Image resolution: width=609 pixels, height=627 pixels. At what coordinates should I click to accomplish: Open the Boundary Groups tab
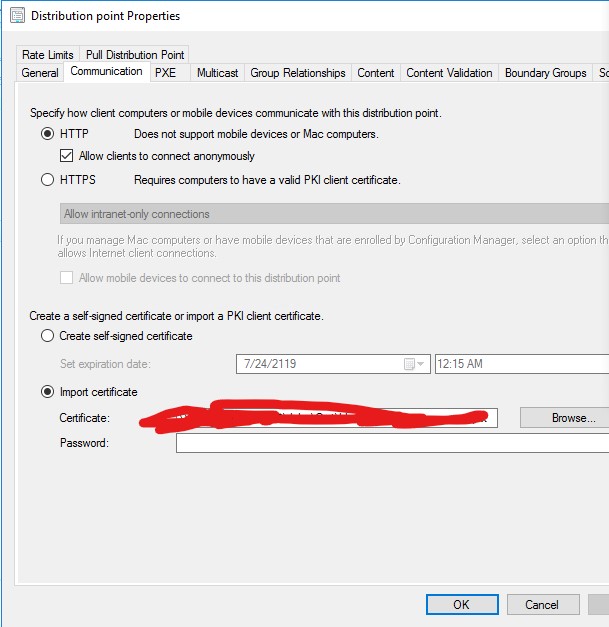[x=545, y=73]
